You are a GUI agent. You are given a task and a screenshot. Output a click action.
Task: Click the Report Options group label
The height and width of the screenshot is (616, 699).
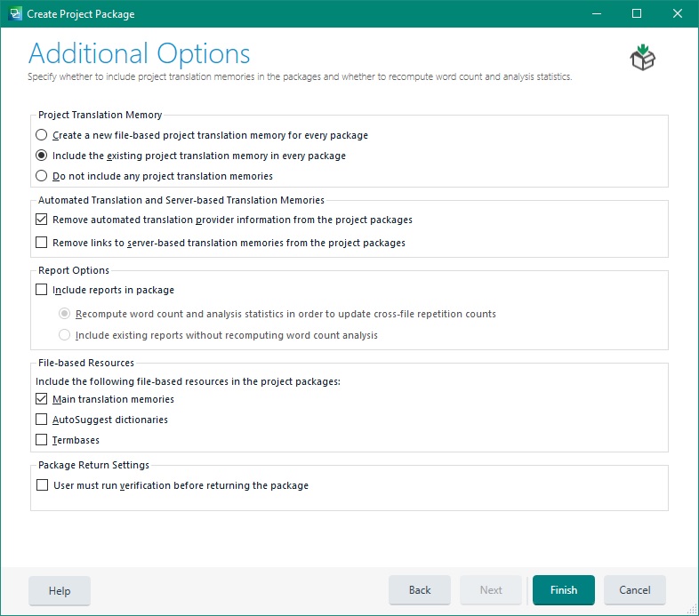click(x=74, y=270)
